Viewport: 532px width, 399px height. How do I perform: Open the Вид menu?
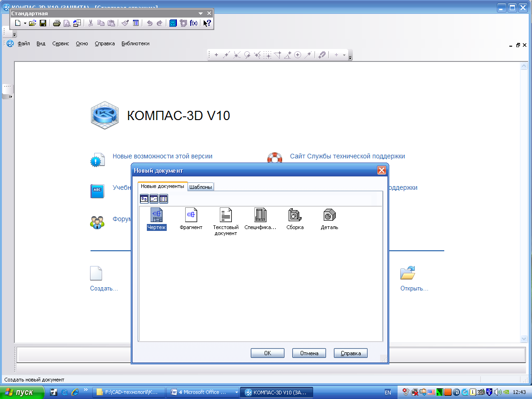(41, 43)
